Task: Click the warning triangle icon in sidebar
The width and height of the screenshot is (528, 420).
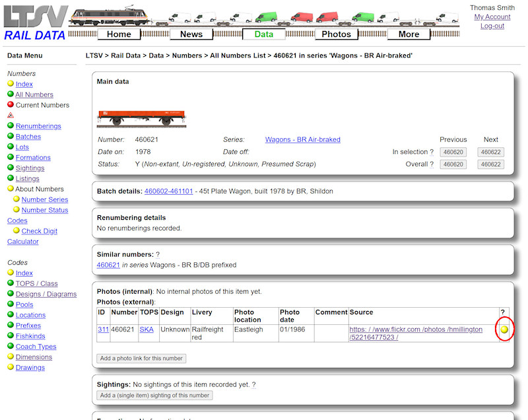Action: click(11, 115)
